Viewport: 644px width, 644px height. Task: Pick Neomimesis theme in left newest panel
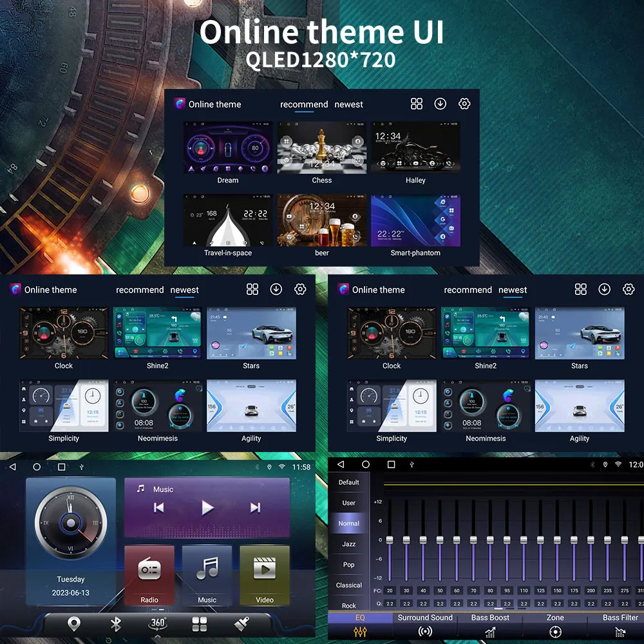pos(157,406)
